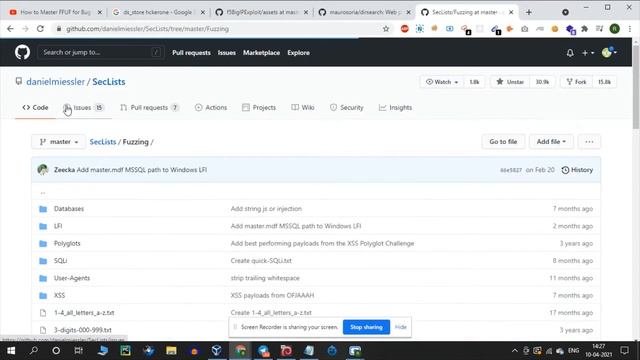Open the Insights tab

click(396, 107)
